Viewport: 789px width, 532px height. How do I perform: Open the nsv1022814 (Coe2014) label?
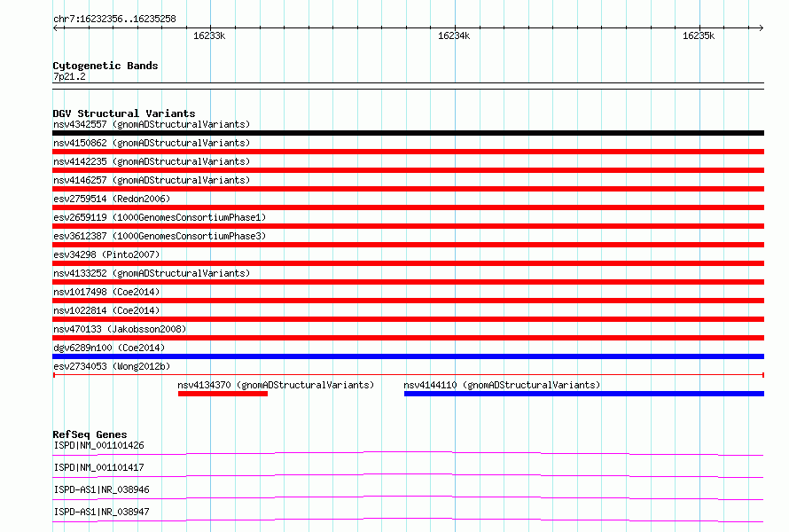click(x=106, y=310)
